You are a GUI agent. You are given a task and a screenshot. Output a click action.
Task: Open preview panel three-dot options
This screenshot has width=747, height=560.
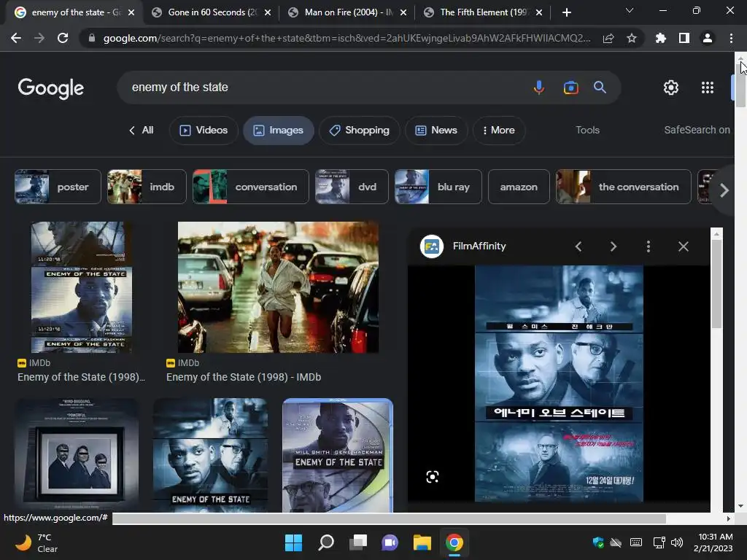click(x=648, y=246)
